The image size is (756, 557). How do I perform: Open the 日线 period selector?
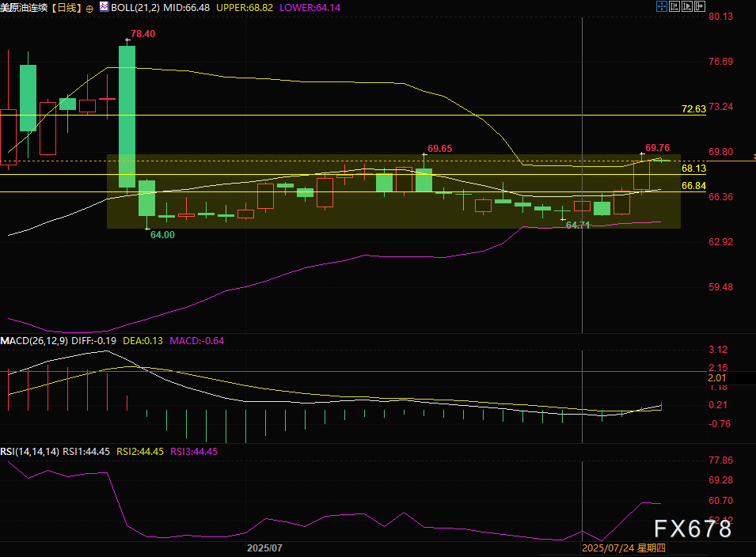click(66, 7)
